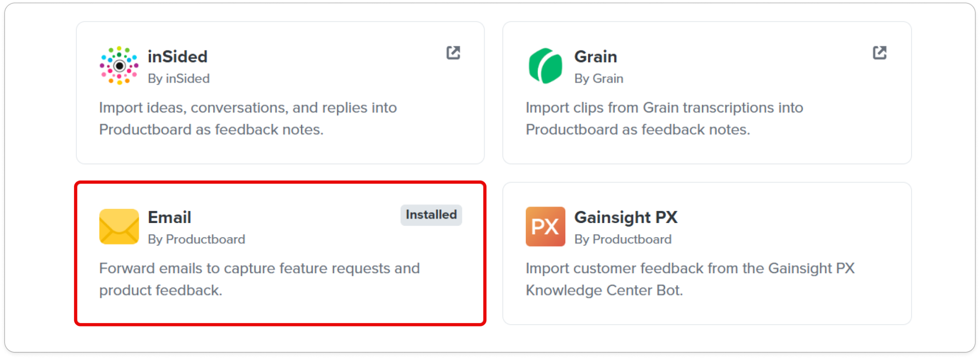The image size is (980, 359).
Task: Open Grain external link icon
Action: [x=879, y=53]
